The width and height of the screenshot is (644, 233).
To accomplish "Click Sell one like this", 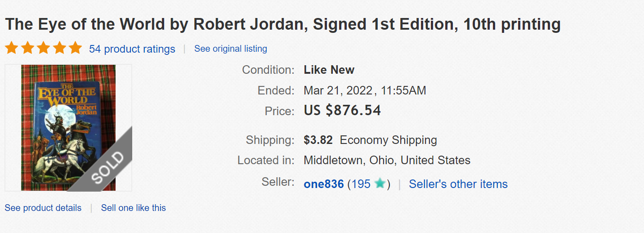I will pos(133,208).
